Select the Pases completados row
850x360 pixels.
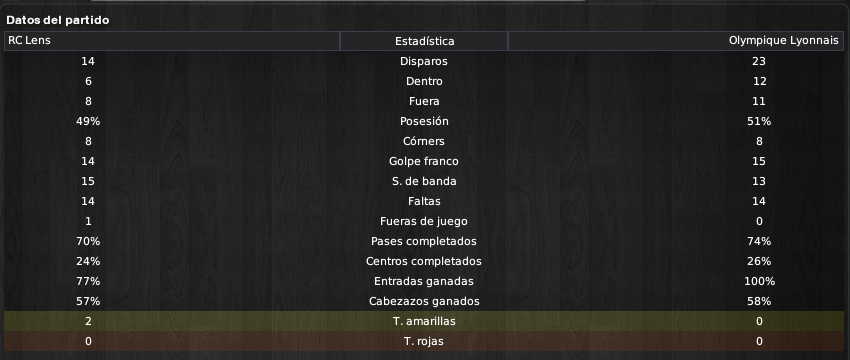424,241
